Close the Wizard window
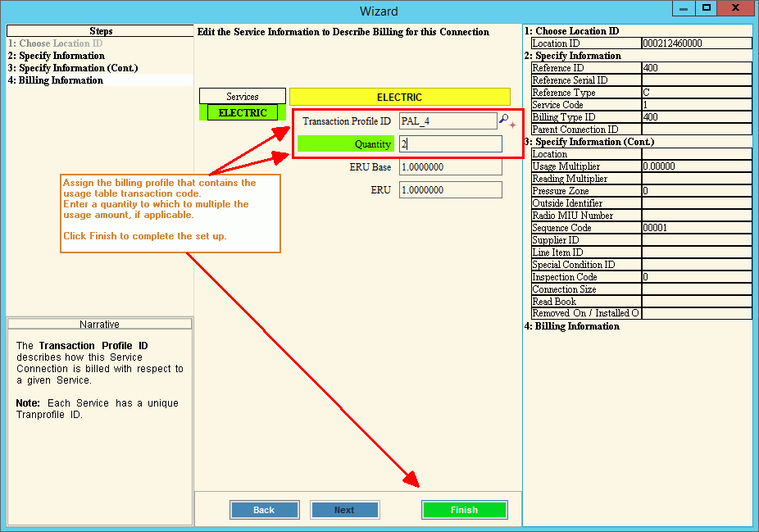This screenshot has width=759, height=532. click(737, 9)
